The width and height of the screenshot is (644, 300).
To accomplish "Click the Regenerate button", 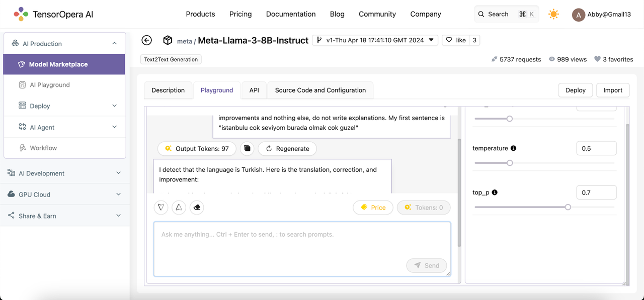I will (x=287, y=148).
